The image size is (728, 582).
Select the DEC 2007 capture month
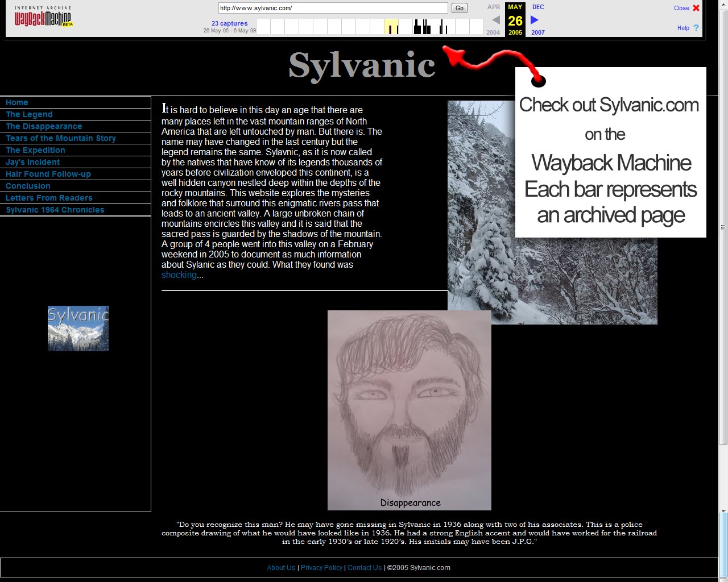538,19
